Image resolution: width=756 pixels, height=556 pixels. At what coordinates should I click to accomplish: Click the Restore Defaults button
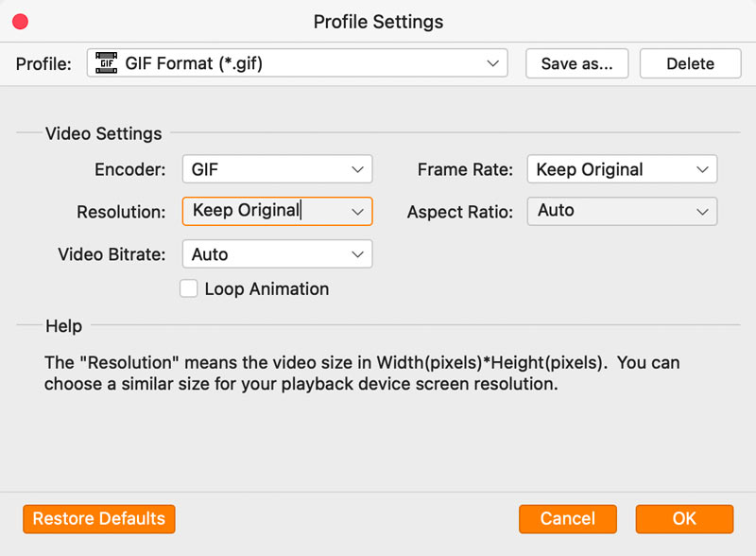99,518
